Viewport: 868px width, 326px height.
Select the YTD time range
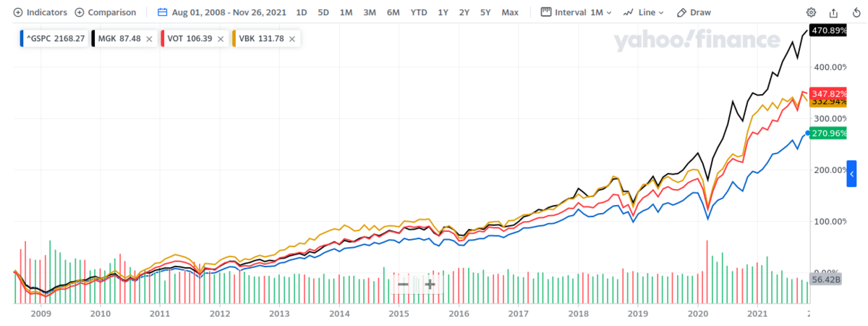tap(418, 12)
